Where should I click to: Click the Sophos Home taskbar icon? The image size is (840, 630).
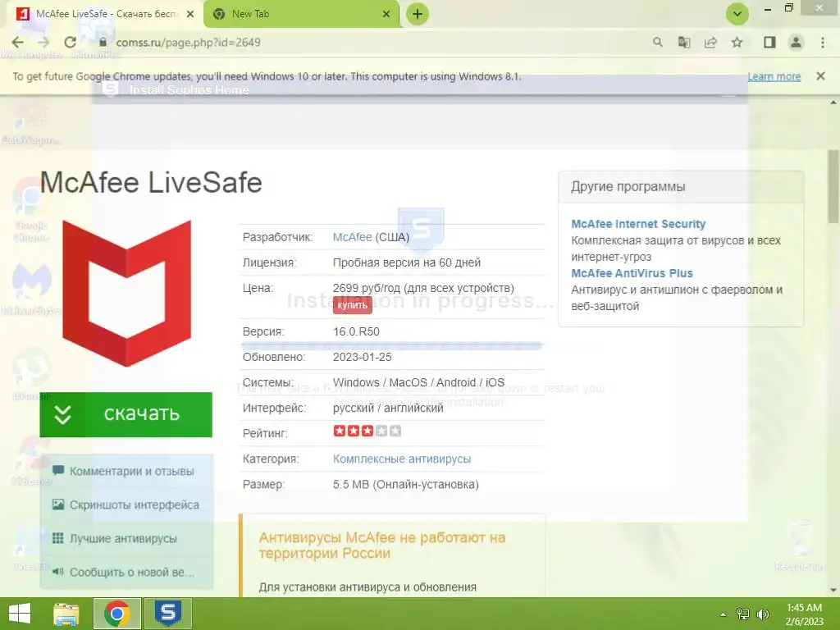tap(167, 614)
